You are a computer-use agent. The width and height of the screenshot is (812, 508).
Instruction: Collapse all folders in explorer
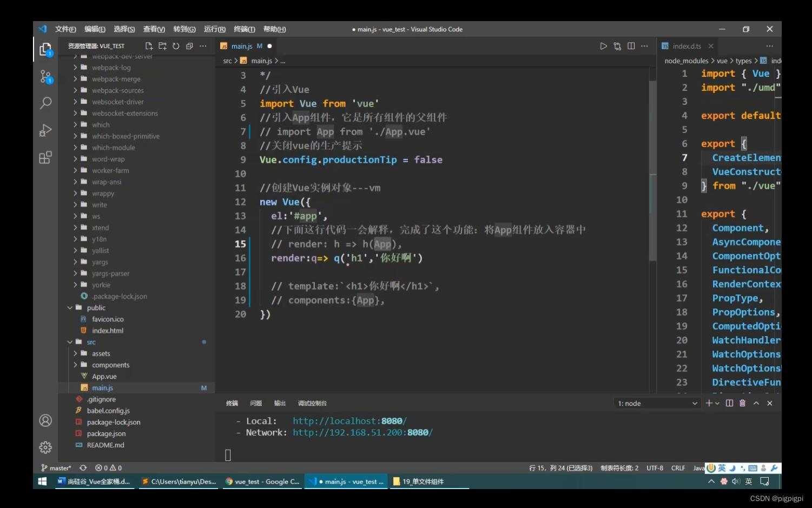[189, 46]
